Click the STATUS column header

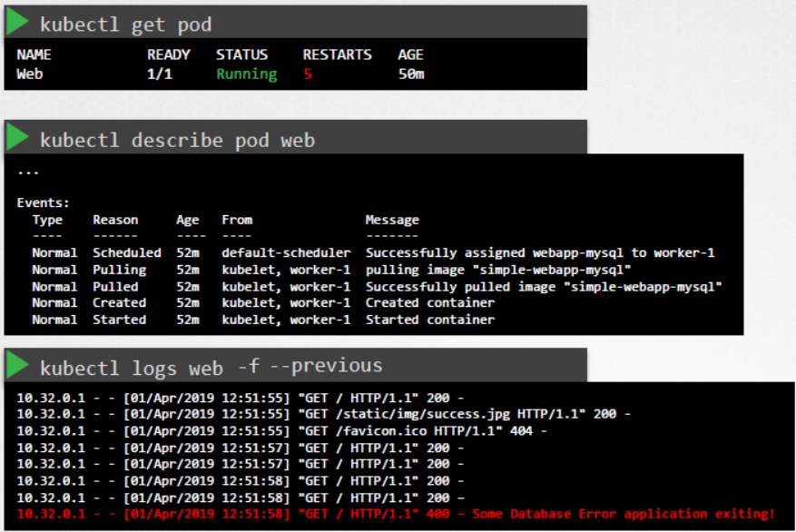tap(241, 54)
